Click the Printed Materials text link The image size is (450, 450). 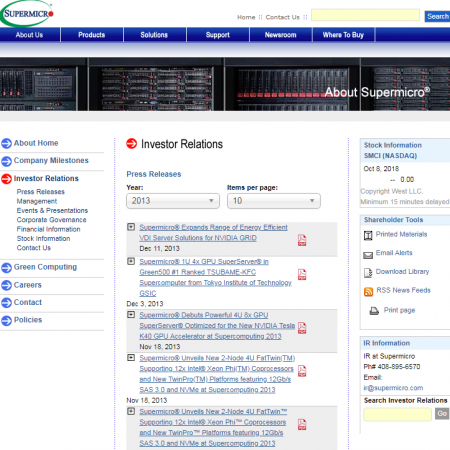pos(401,234)
